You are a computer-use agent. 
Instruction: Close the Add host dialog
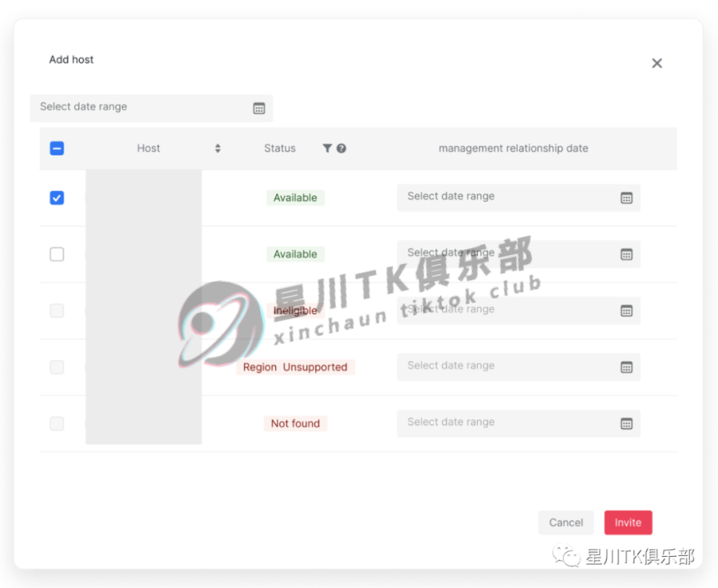(x=657, y=63)
